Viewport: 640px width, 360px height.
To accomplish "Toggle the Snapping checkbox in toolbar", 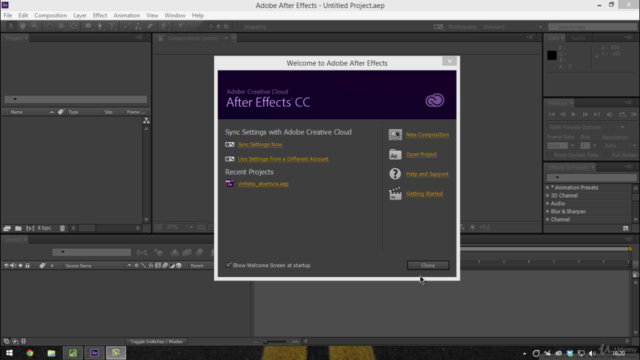I will click(x=238, y=27).
